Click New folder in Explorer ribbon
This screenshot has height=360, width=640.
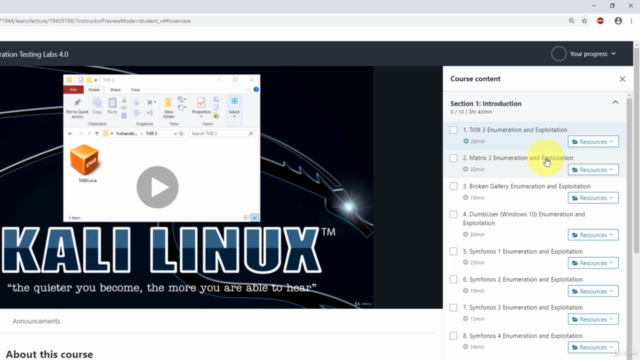click(x=168, y=108)
